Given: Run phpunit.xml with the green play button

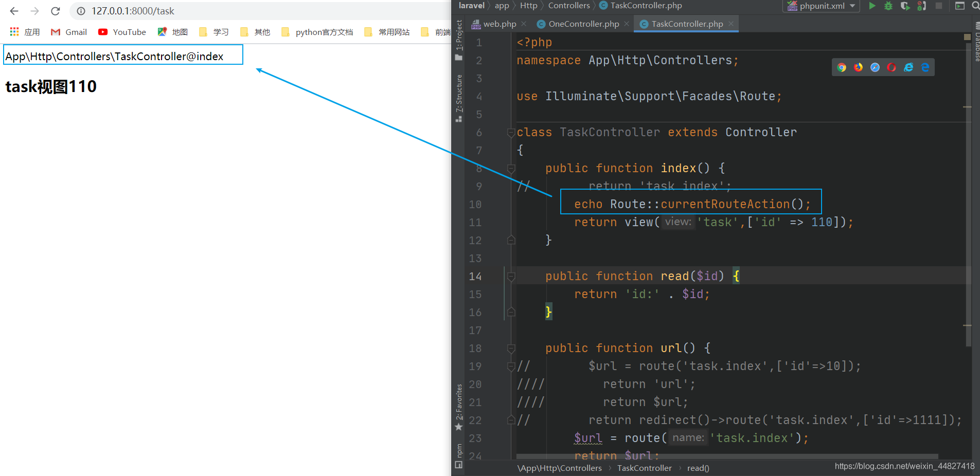Looking at the screenshot, I should click(x=872, y=6).
